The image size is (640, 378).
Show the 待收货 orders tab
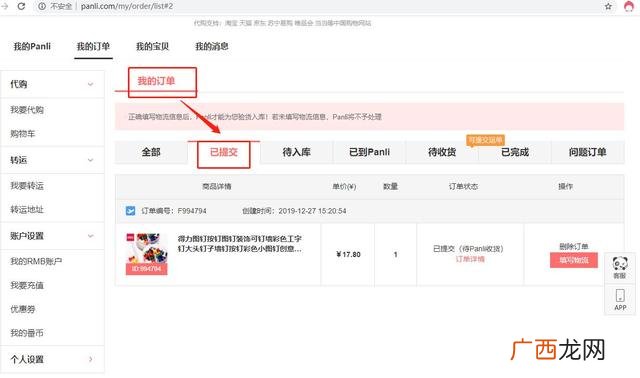click(x=442, y=152)
